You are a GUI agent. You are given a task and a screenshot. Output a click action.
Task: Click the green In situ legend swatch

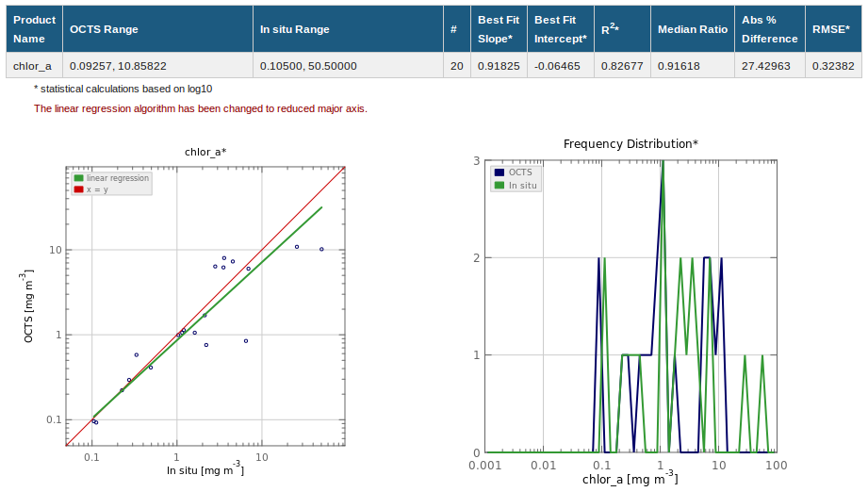pos(499,186)
